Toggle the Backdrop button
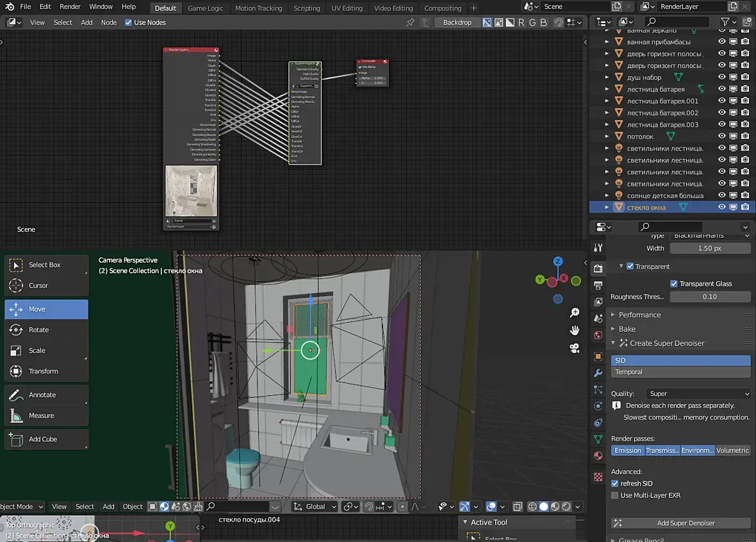Viewport: 756px width, 542px height. point(457,22)
